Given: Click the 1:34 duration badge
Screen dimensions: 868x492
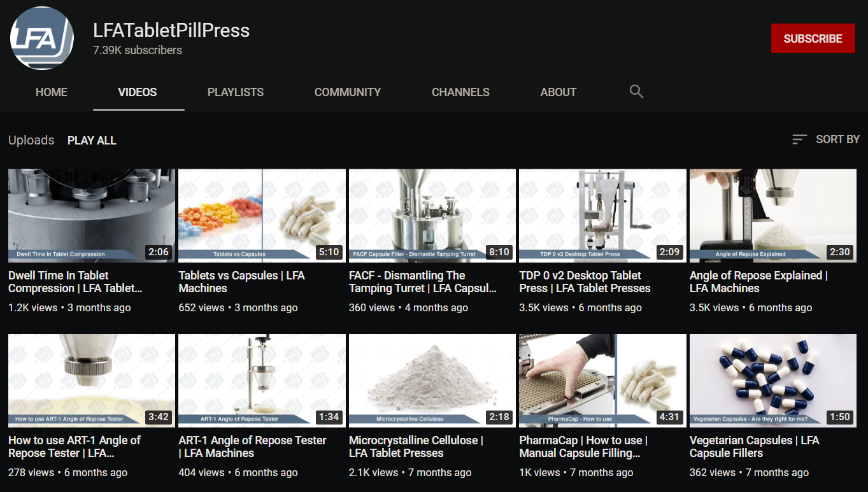Looking at the screenshot, I should [x=329, y=417].
